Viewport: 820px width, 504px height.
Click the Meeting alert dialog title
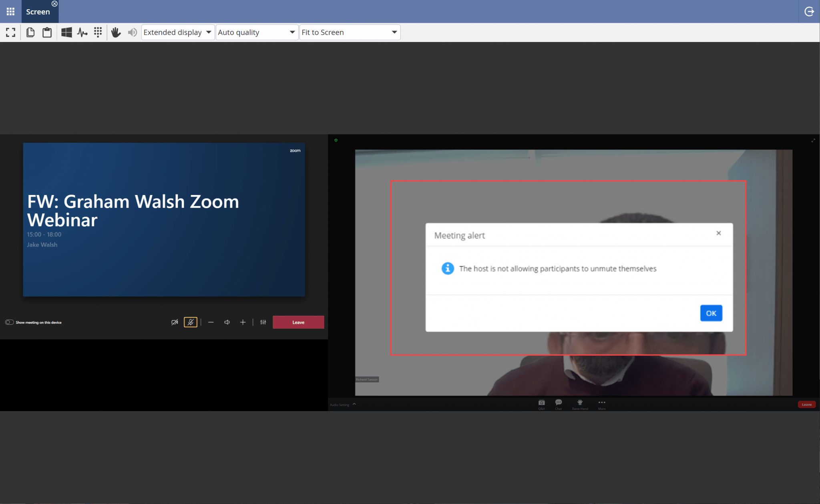(459, 235)
